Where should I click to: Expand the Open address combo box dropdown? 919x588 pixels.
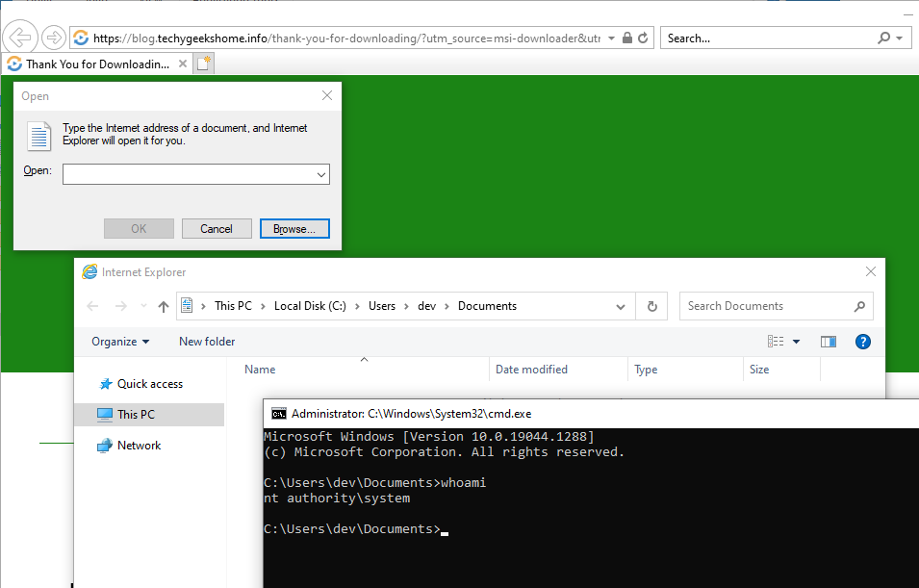320,174
